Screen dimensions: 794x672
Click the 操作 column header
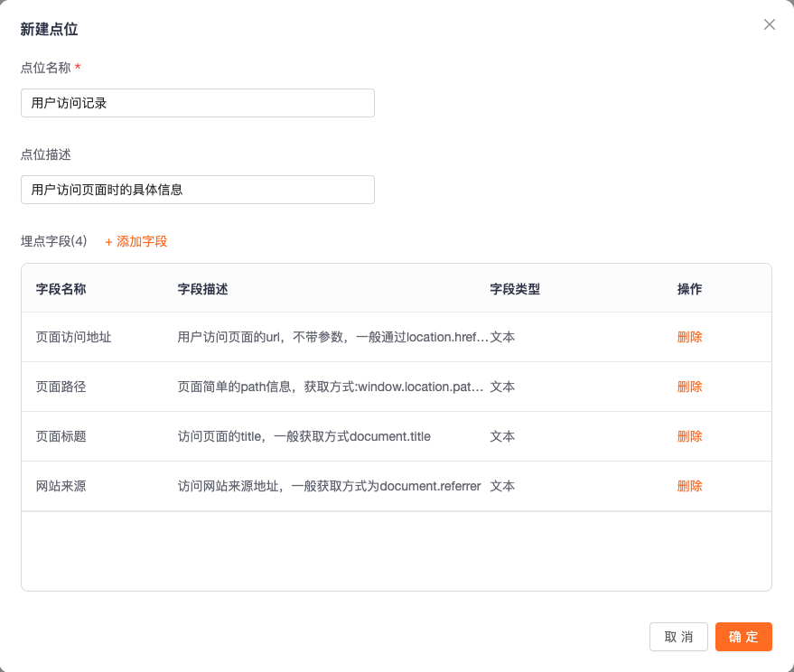[x=689, y=289]
